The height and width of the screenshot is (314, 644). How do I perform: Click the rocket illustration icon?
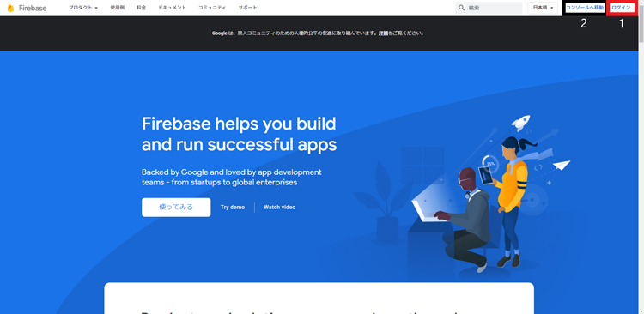coord(520,124)
